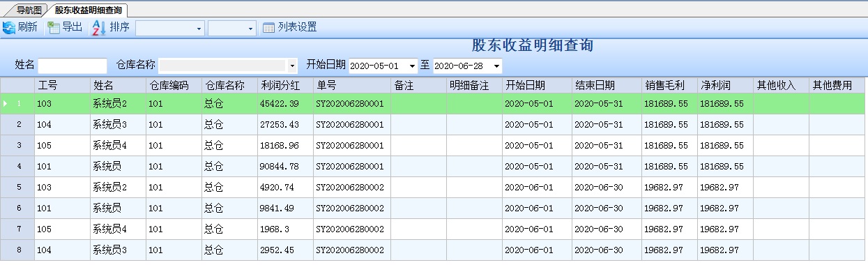Click profit share value 1968.3
Image resolution: width=868 pixels, height=265 pixels.
tap(275, 229)
